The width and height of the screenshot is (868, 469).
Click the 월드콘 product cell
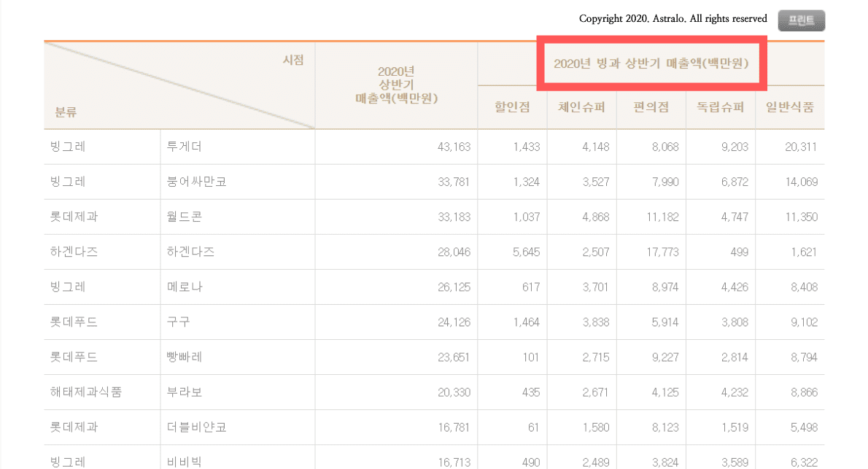[185, 217]
